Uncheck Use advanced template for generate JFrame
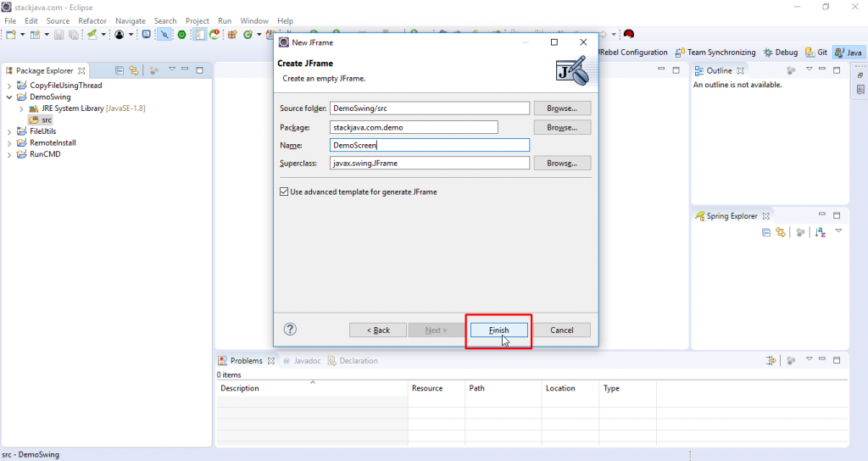The width and height of the screenshot is (868, 461). pyautogui.click(x=284, y=192)
